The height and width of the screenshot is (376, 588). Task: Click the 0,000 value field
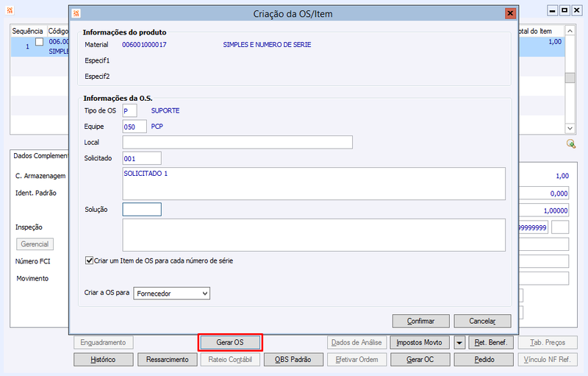[544, 194]
